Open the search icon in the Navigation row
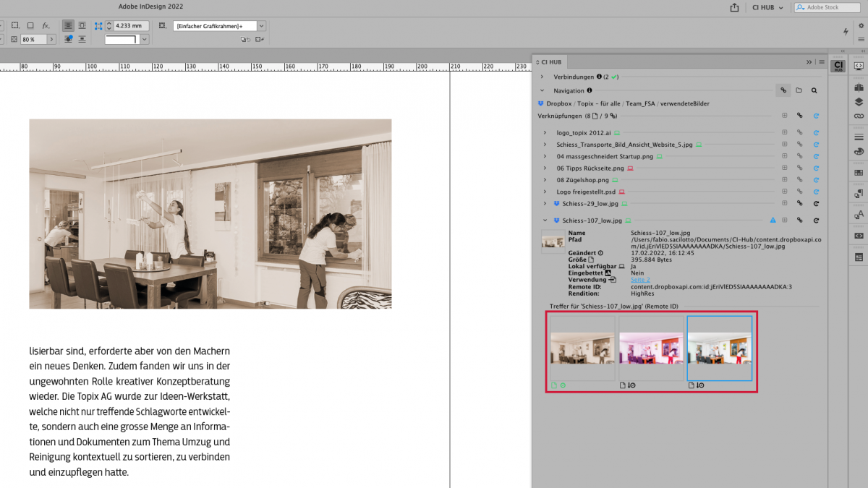 [x=814, y=90]
